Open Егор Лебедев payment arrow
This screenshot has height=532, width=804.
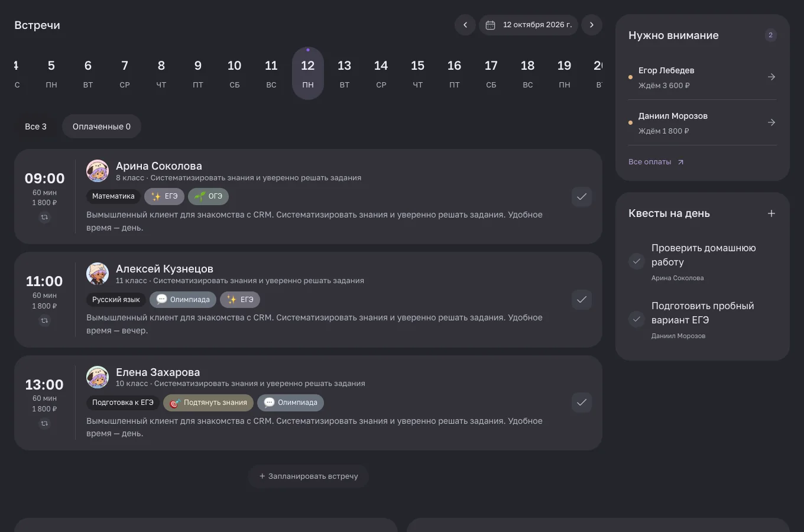tap(771, 77)
